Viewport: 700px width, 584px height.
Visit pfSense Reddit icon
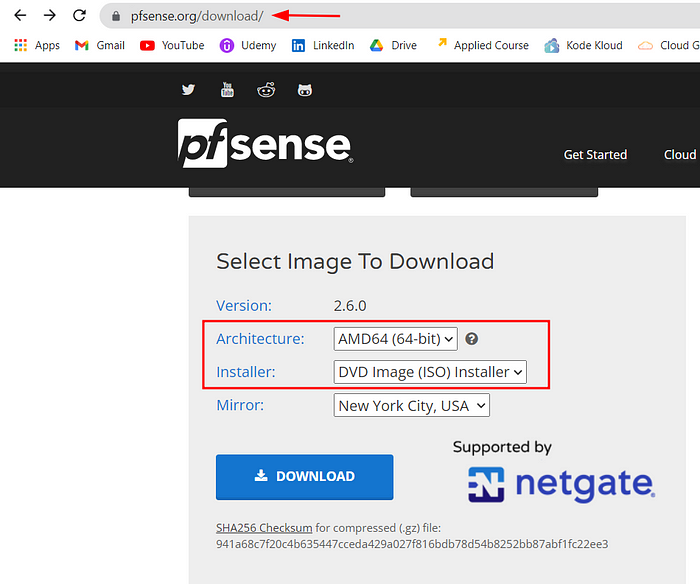pos(266,90)
